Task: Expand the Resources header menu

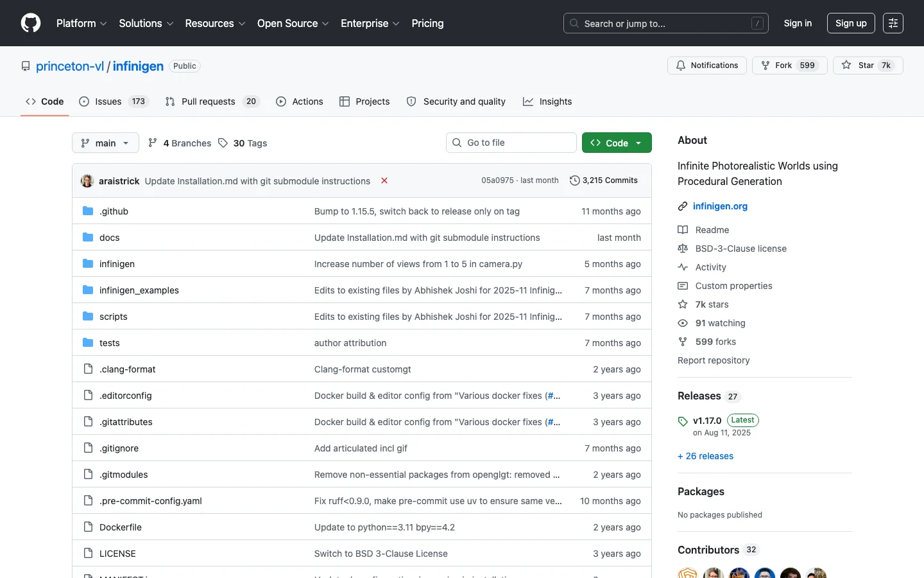Action: [x=215, y=23]
